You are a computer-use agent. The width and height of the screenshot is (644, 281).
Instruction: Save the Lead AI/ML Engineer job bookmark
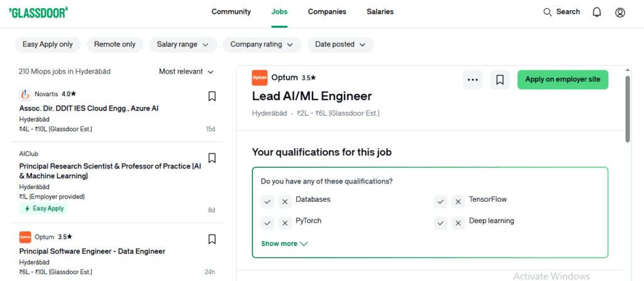tap(500, 80)
